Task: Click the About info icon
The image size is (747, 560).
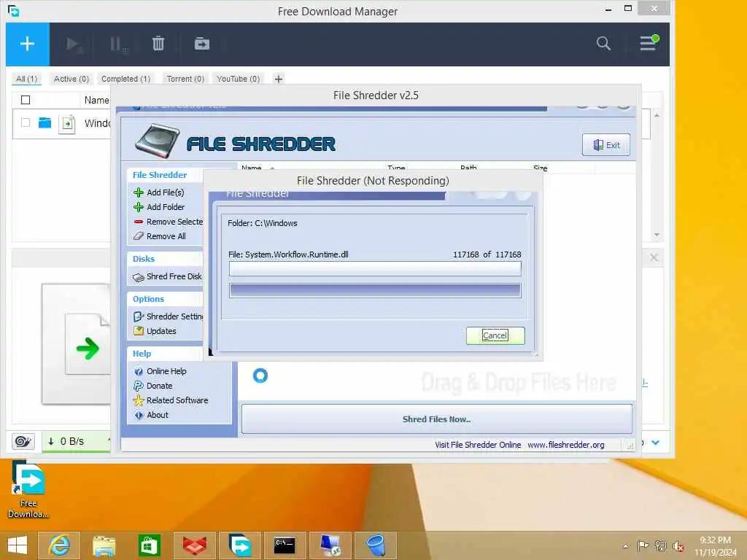Action: point(139,415)
